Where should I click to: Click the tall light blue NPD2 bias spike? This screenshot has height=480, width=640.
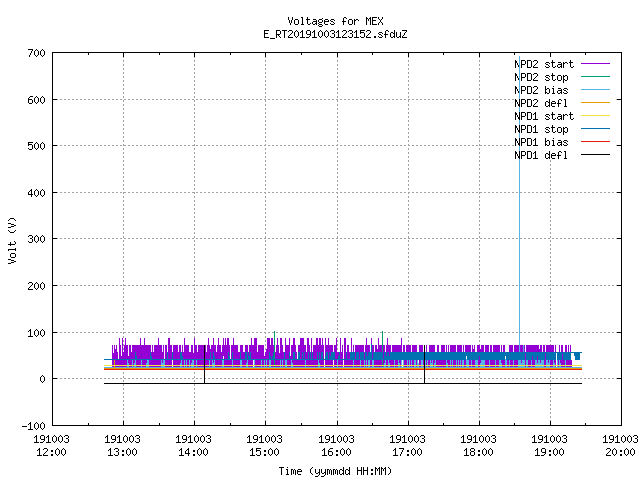click(519, 204)
